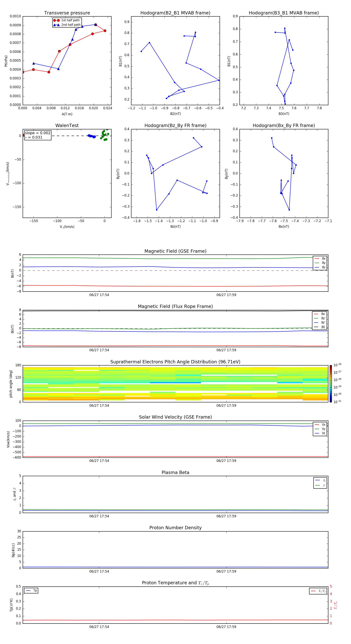
Task: Click the '1st half path' legend entry
Action: pyautogui.click(x=67, y=20)
